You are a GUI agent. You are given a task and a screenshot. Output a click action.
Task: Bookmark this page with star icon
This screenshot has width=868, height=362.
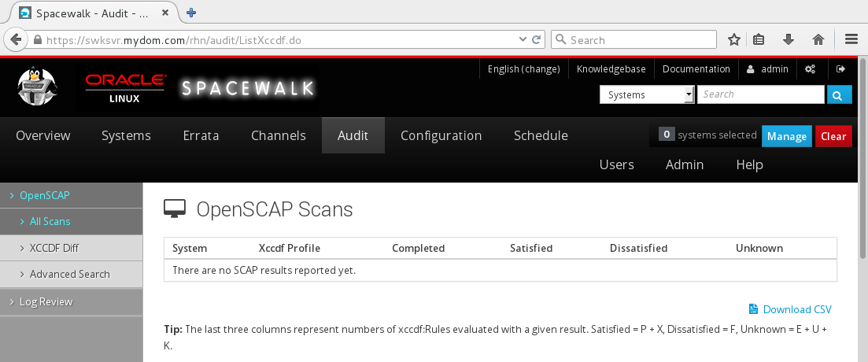(x=734, y=40)
